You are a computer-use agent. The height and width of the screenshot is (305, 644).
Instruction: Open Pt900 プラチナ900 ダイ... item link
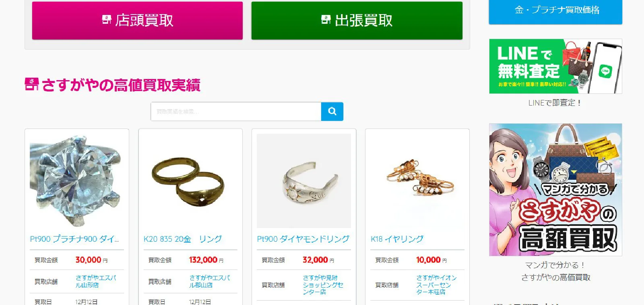pyautogui.click(x=74, y=239)
